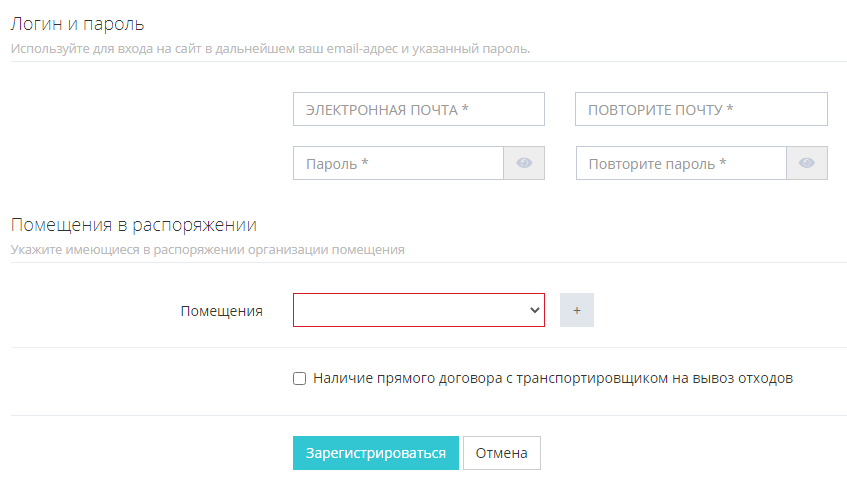Click the chevron arrow of Помещения select
Screen dimensions: 847x490
534,310
